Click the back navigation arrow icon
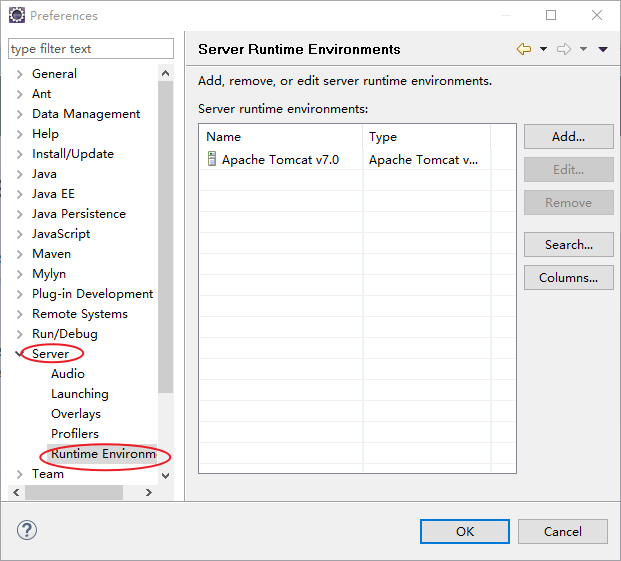This screenshot has width=621, height=561. point(524,49)
